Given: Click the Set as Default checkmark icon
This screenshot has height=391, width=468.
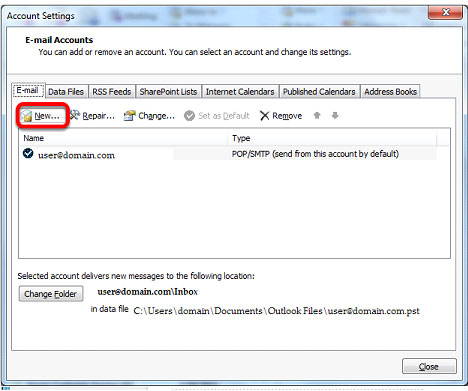Looking at the screenshot, I should pos(189,116).
